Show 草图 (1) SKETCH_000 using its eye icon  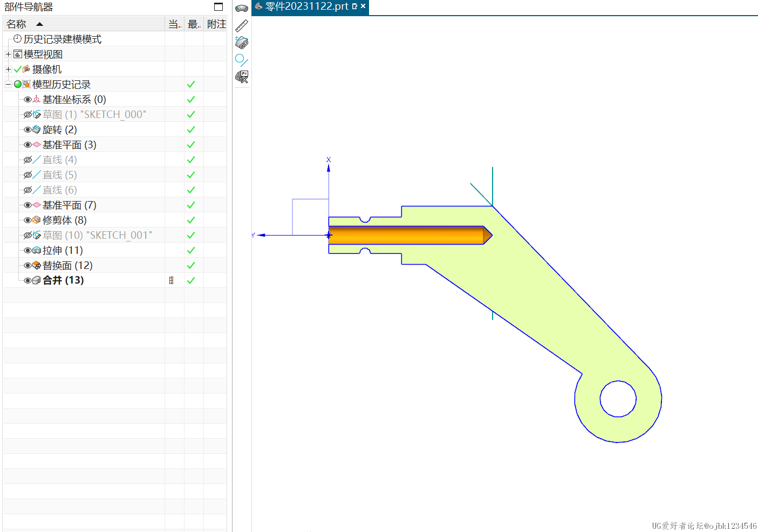tap(28, 115)
